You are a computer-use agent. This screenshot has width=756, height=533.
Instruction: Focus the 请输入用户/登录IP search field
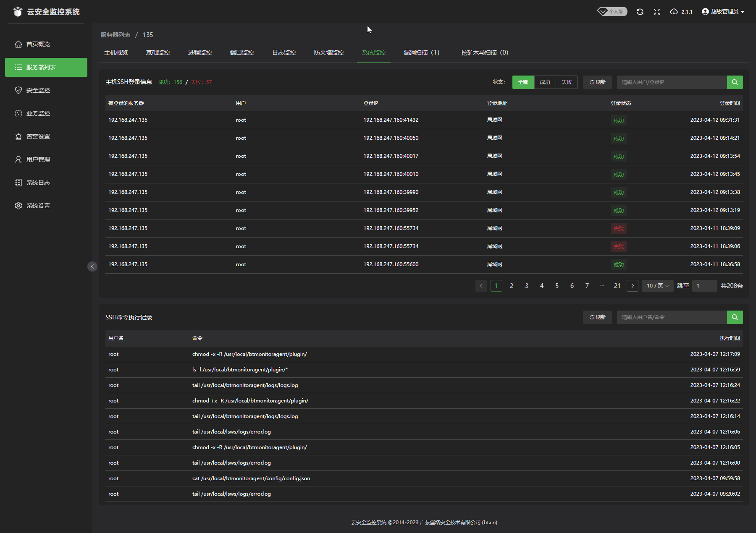pyautogui.click(x=671, y=82)
